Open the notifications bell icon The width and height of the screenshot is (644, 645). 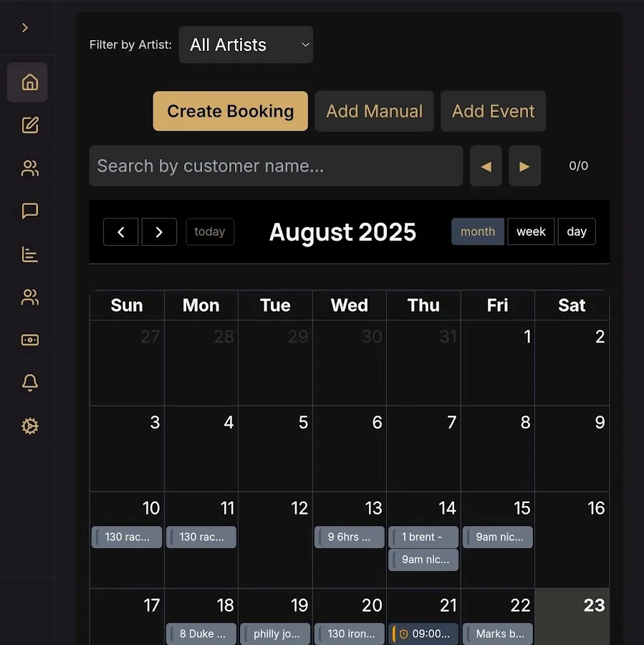pyautogui.click(x=29, y=383)
